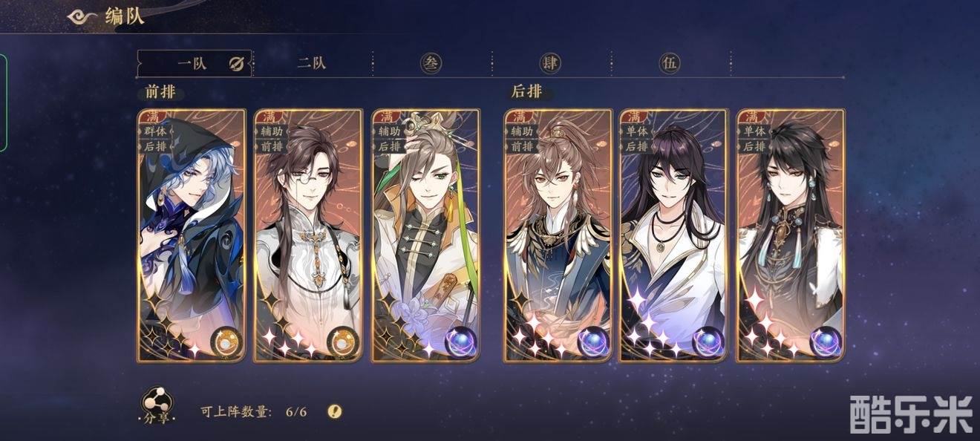Tap gold orb on monocle character card
Screen dimensions: 980x441
point(342,343)
